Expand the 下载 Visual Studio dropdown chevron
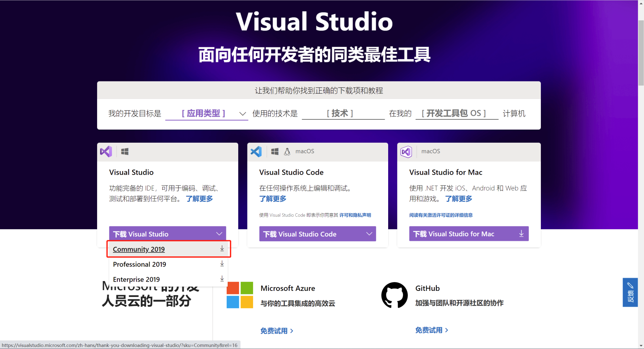 click(219, 234)
